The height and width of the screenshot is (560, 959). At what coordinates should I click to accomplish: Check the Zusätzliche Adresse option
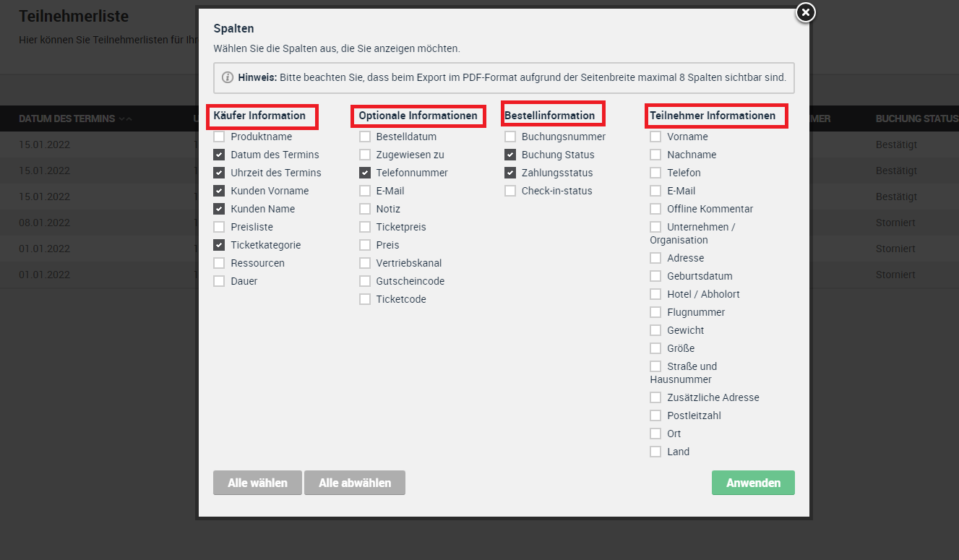point(655,397)
